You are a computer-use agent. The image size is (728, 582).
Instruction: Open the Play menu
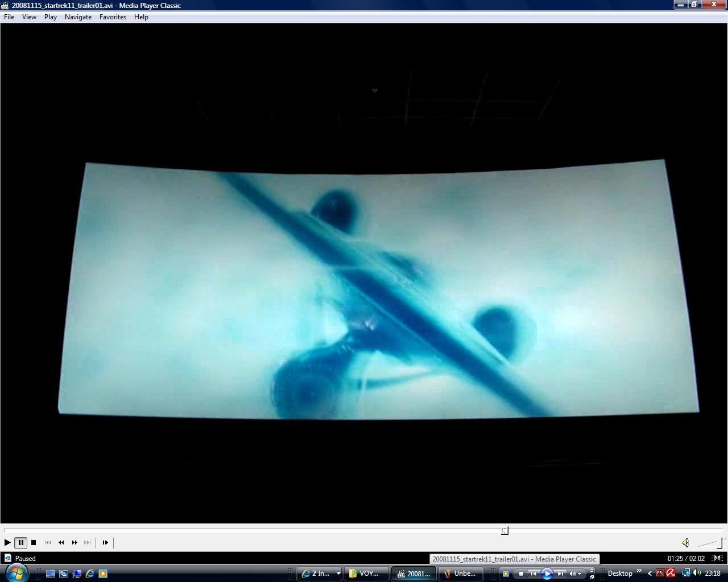51,17
